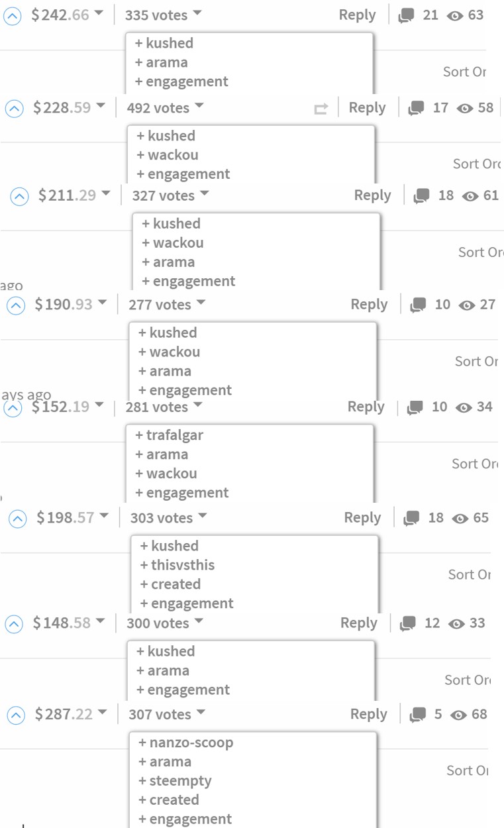Click the 281 votes count text
Screen dimensions: 504x828
coord(156,407)
